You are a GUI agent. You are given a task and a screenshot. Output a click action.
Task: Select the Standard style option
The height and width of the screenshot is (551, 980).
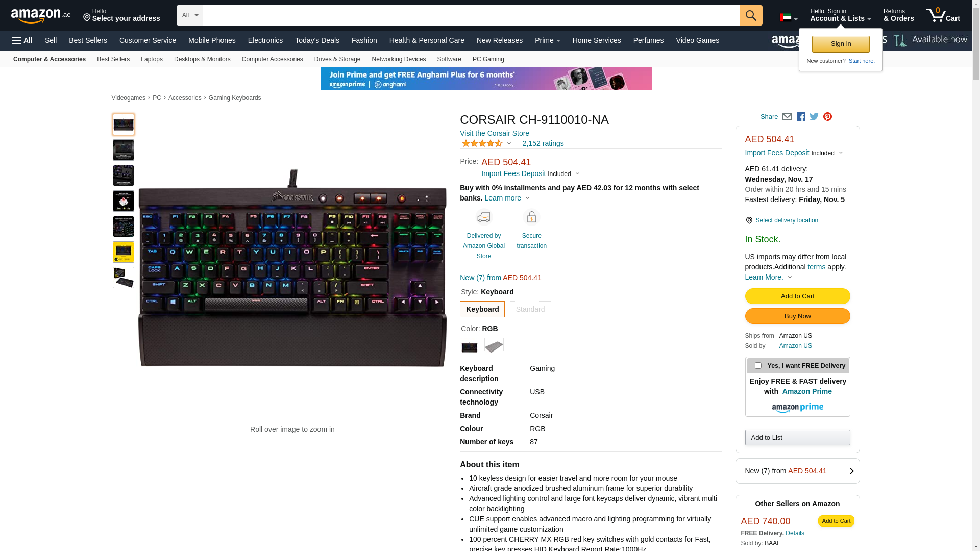tap(530, 309)
